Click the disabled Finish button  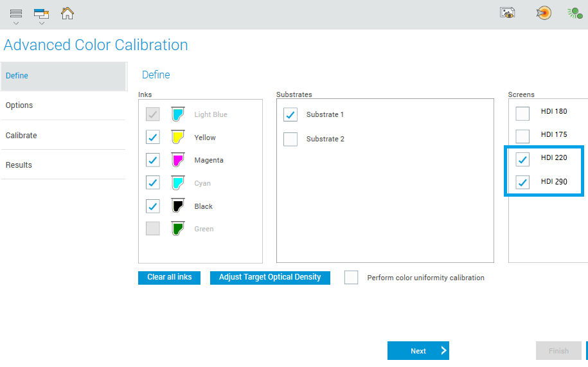(558, 350)
